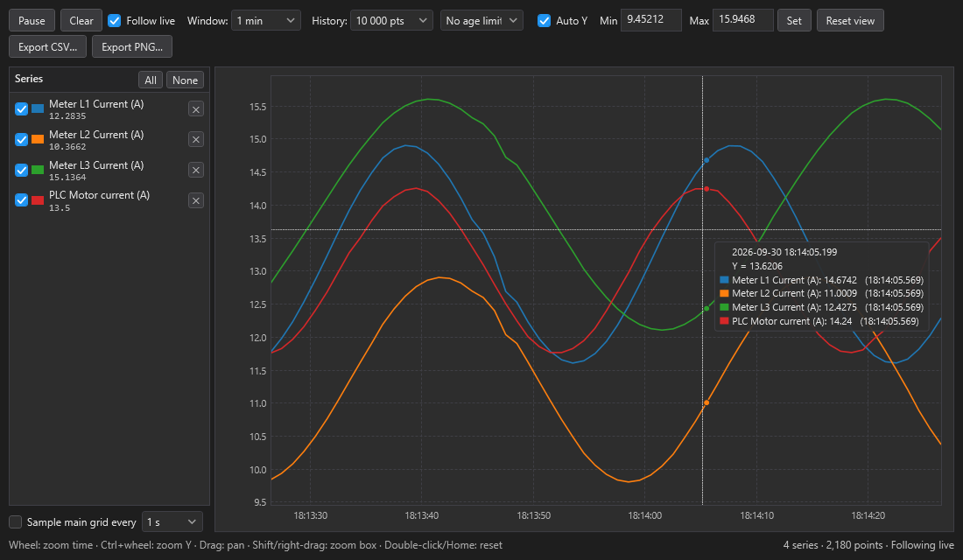Click the orange L2 data point marker

(x=706, y=402)
